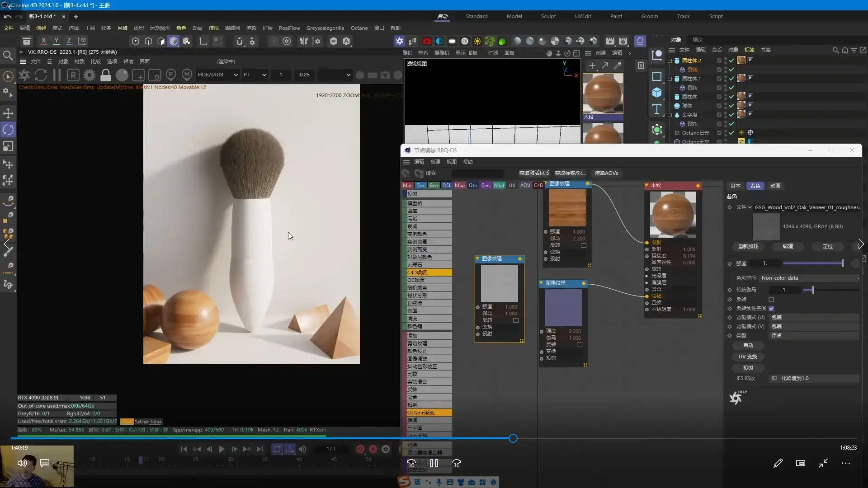Select the Move tool in left toolbar
Screen dimensions: 868x488
click(x=8, y=113)
